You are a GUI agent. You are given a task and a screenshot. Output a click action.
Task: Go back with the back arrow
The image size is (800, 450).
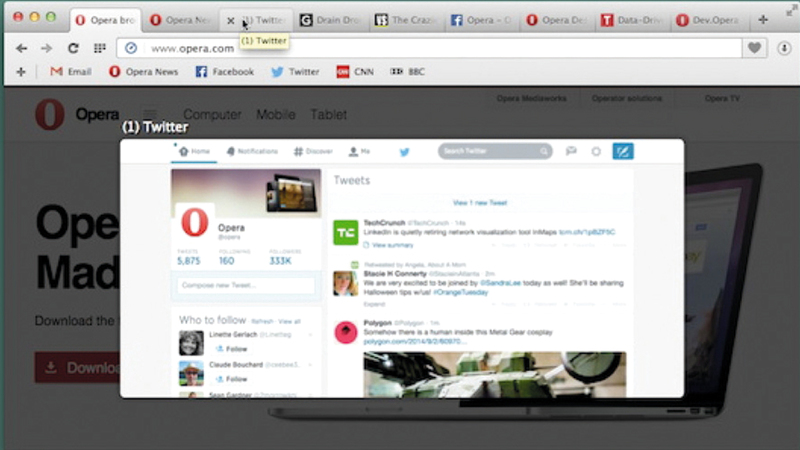[21, 48]
